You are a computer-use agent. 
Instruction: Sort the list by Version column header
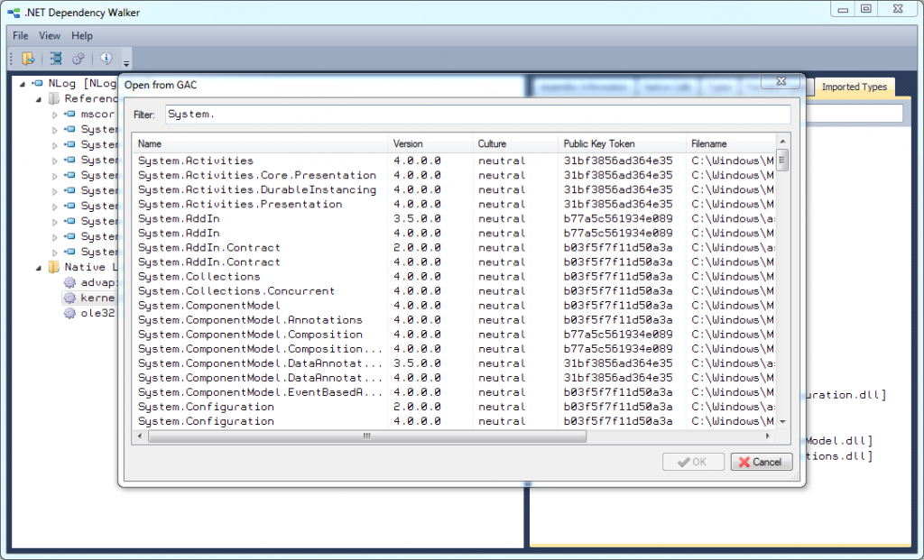pyautogui.click(x=430, y=143)
